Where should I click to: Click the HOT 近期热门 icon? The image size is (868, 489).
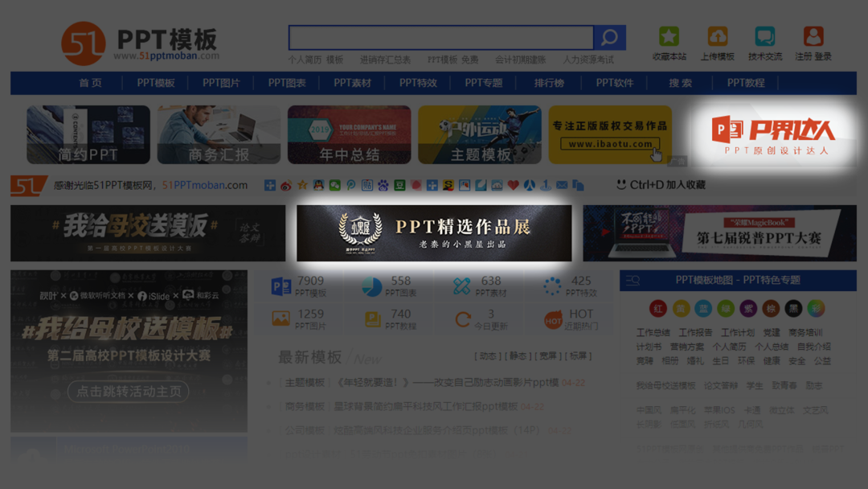(x=552, y=319)
